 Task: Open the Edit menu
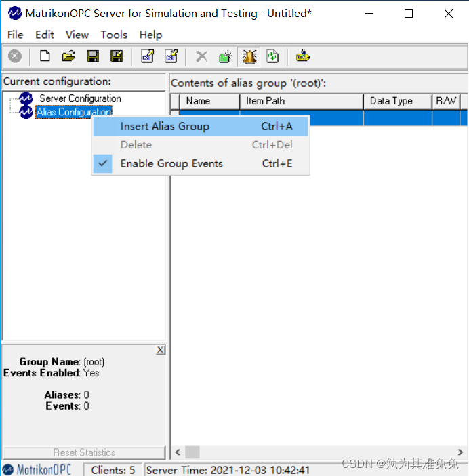click(x=45, y=35)
